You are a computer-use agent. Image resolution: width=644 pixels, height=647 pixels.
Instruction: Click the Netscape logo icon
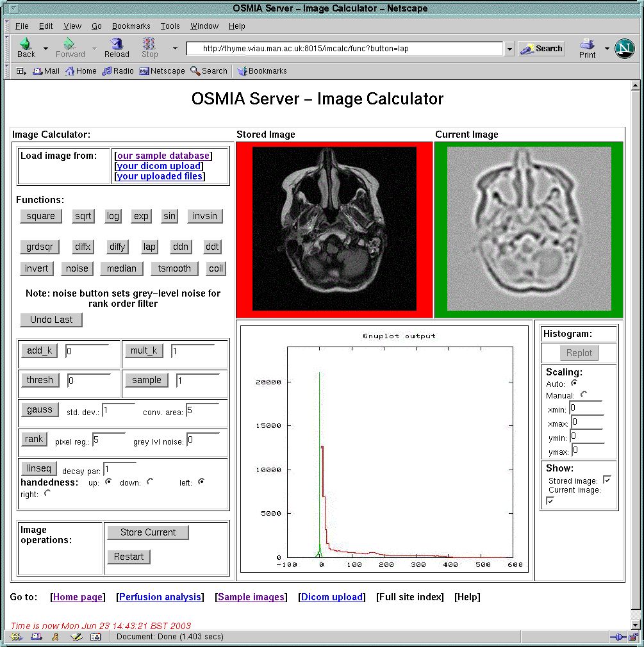(623, 49)
